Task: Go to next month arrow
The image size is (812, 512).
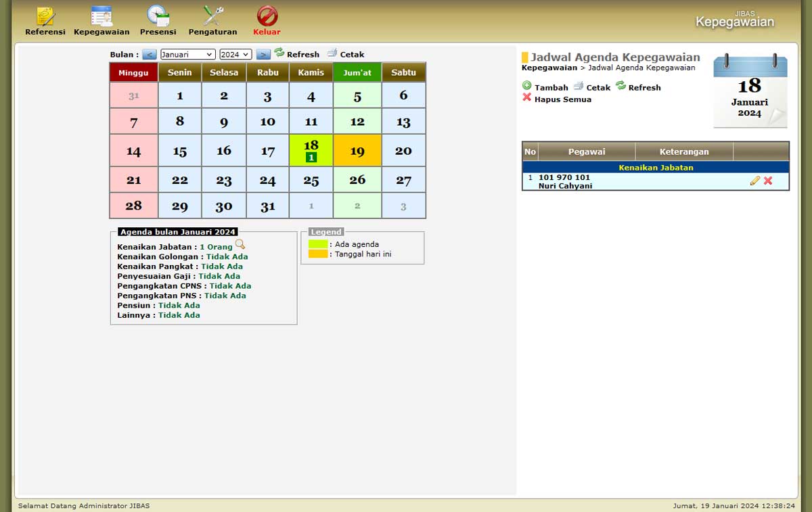Action: [x=264, y=54]
